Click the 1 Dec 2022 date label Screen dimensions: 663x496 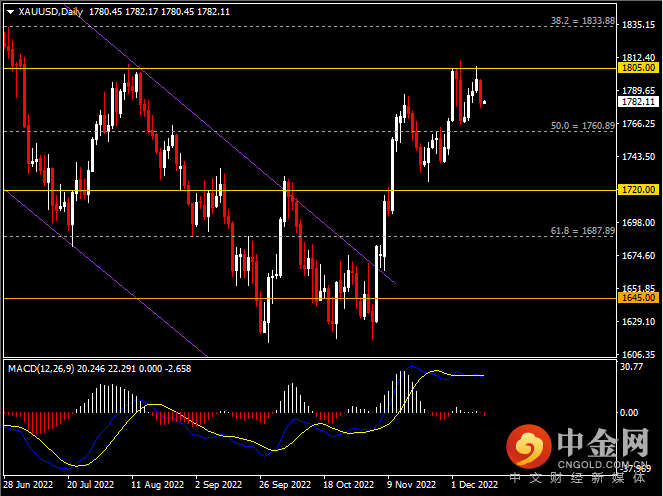[474, 484]
